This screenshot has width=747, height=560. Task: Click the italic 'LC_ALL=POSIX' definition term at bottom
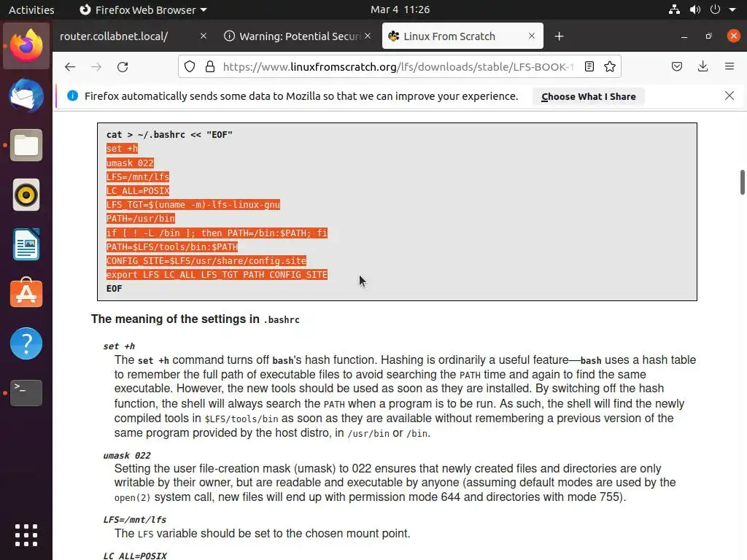[x=135, y=556]
